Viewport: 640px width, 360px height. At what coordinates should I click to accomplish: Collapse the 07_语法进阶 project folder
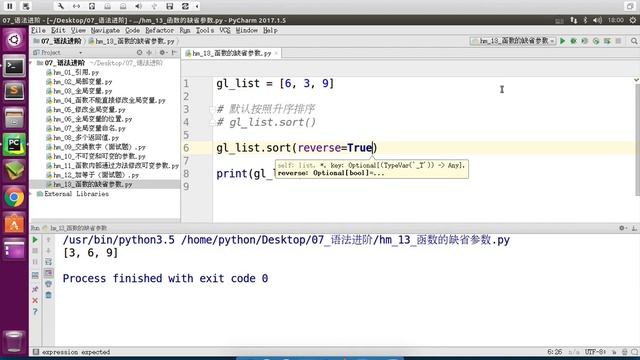pos(31,63)
